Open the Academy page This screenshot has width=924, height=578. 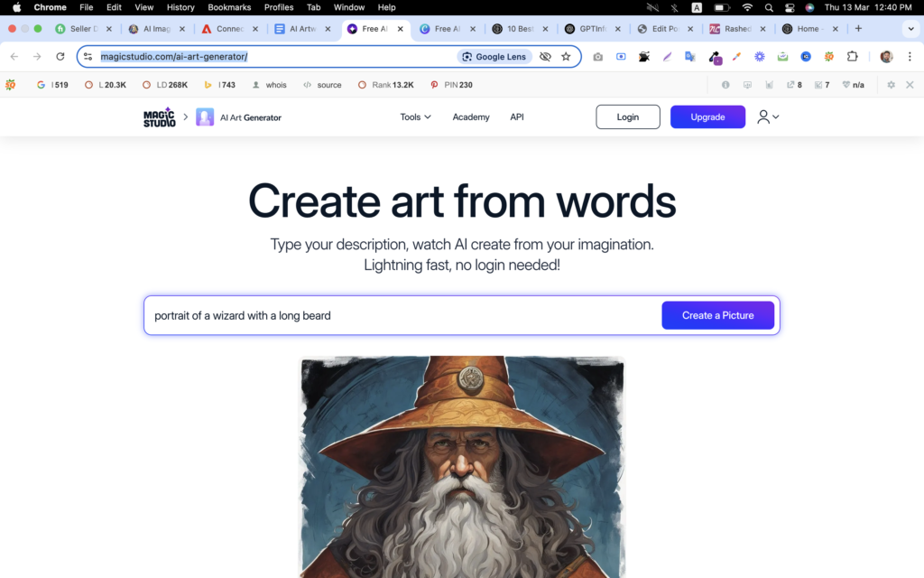471,117
